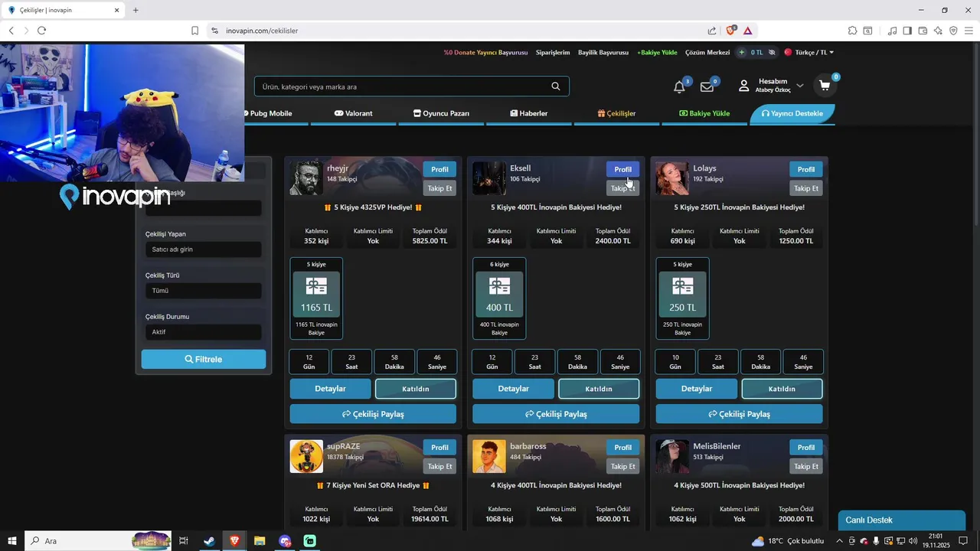Image resolution: width=980 pixels, height=551 pixels.
Task: Open the notifications bell icon
Action: tap(679, 86)
